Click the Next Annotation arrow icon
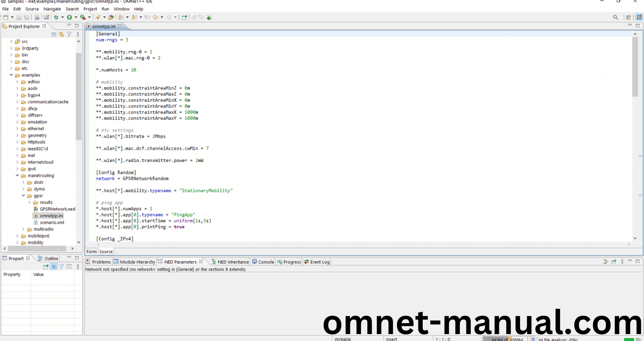Viewport: 644px width, 341px height. [x=120, y=17]
